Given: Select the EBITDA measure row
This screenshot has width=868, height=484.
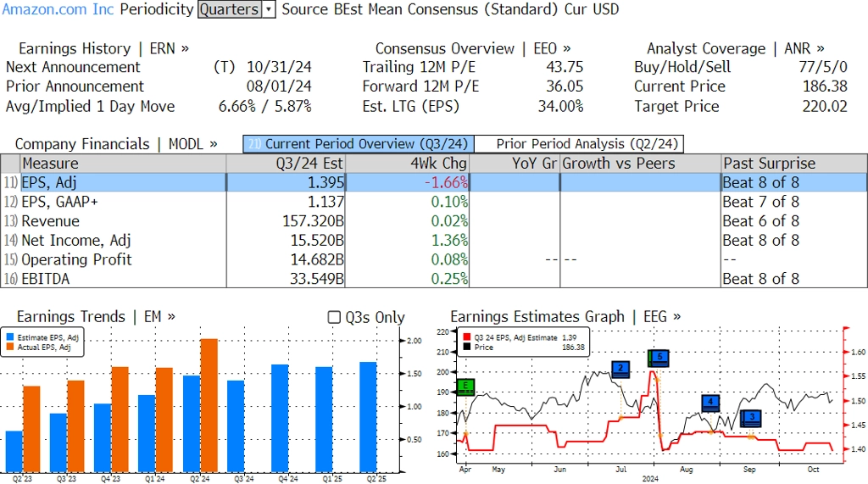Looking at the screenshot, I should point(433,279).
